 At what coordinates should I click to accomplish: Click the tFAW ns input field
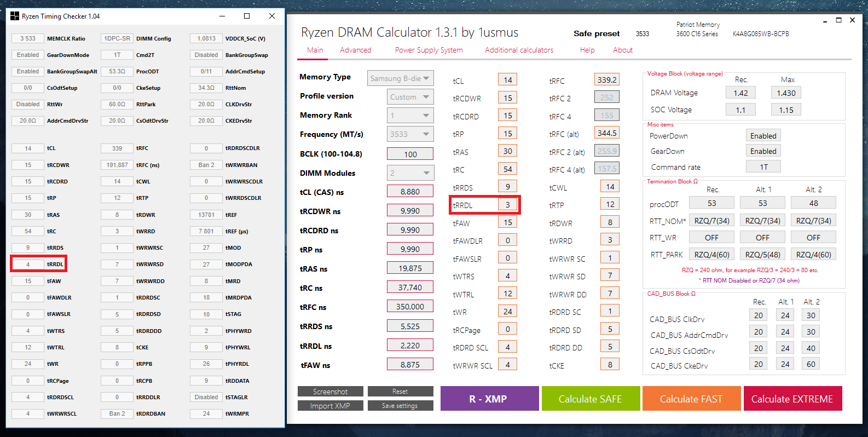tap(410, 365)
